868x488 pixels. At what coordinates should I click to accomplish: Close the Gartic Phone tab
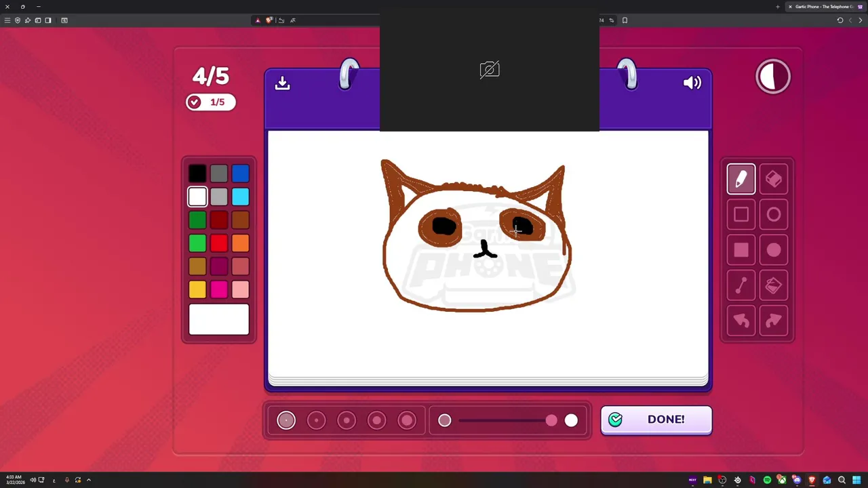790,6
